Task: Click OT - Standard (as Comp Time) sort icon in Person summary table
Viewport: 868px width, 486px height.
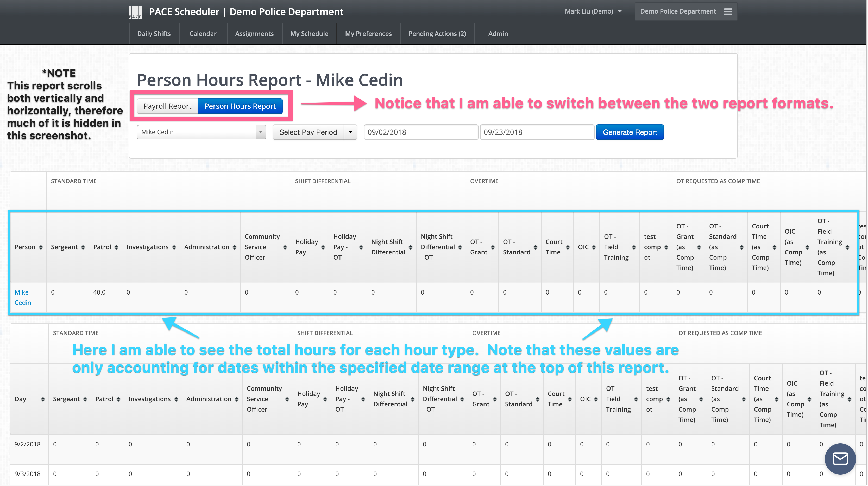Action: coord(742,247)
